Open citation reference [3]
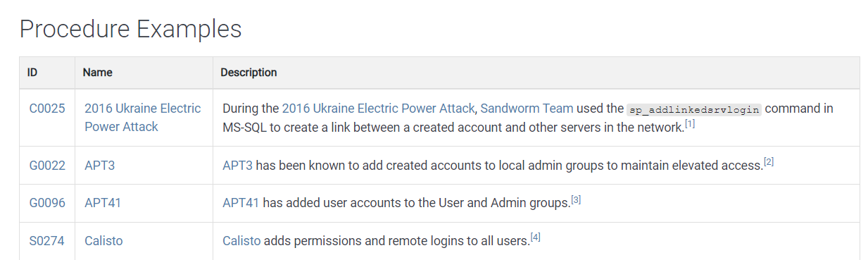 pos(576,199)
